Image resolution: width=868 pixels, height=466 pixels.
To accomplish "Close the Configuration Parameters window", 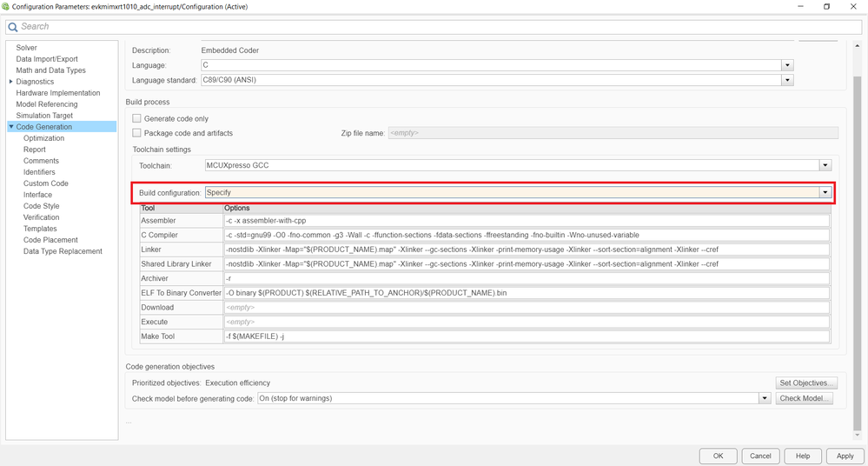I will (x=853, y=7).
